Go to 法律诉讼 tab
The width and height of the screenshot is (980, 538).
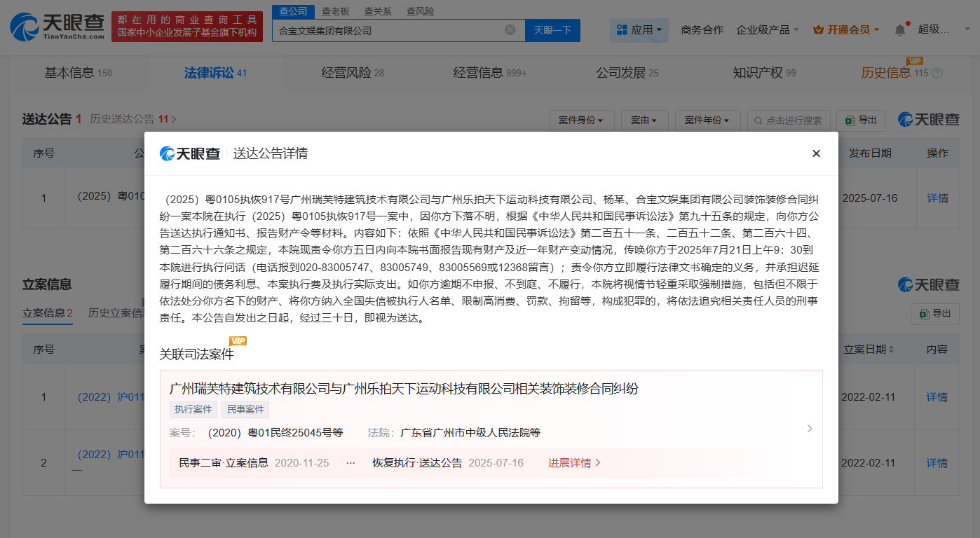point(215,73)
